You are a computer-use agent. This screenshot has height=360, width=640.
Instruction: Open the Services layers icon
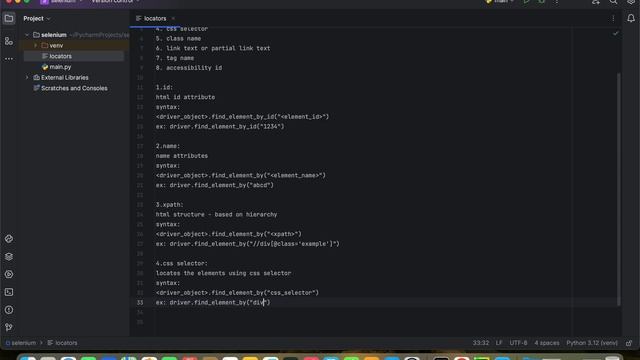pyautogui.click(x=9, y=257)
